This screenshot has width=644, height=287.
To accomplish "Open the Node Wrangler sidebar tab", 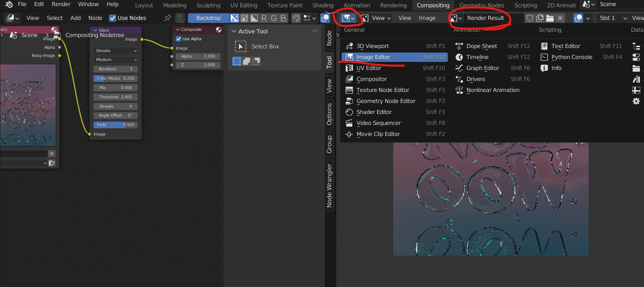I will point(329,186).
